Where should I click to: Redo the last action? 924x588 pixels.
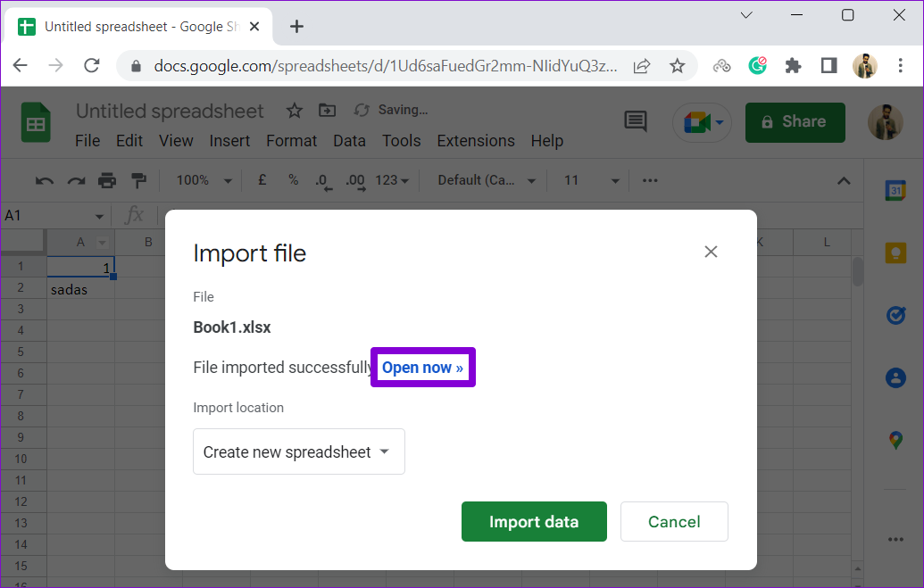click(76, 181)
